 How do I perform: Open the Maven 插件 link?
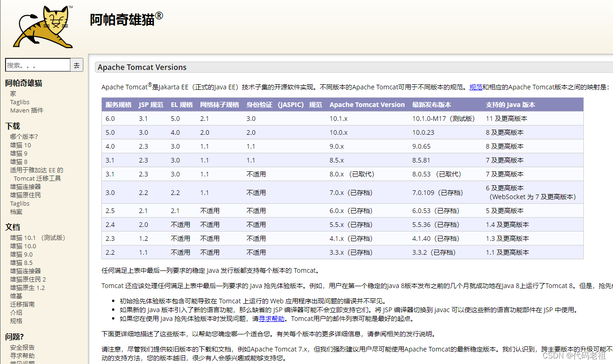click(27, 110)
